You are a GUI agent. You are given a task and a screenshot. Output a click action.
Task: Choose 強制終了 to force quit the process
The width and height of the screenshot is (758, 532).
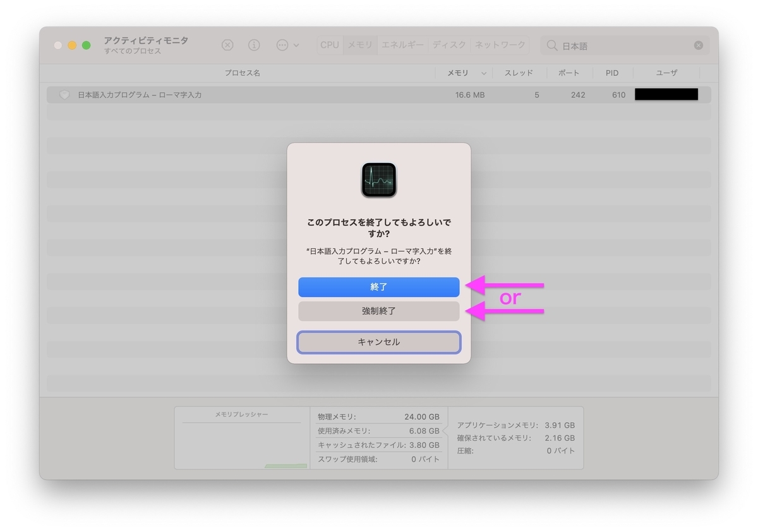(378, 311)
